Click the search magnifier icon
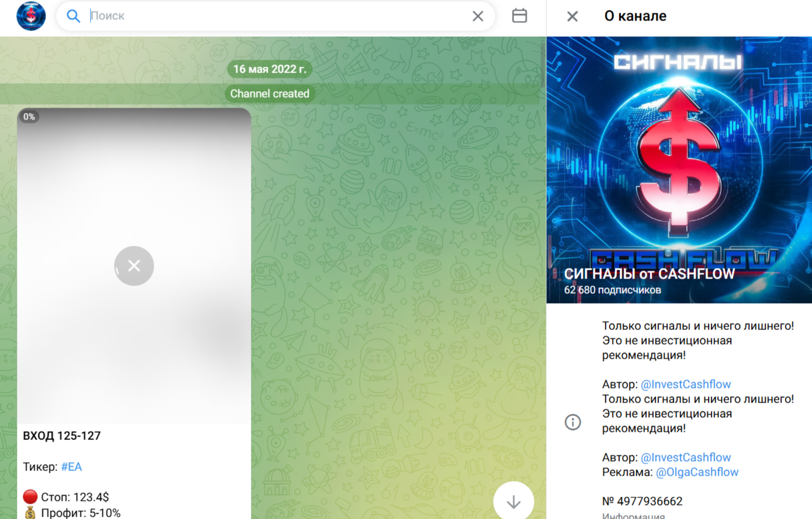This screenshot has height=519, width=812. [x=73, y=16]
